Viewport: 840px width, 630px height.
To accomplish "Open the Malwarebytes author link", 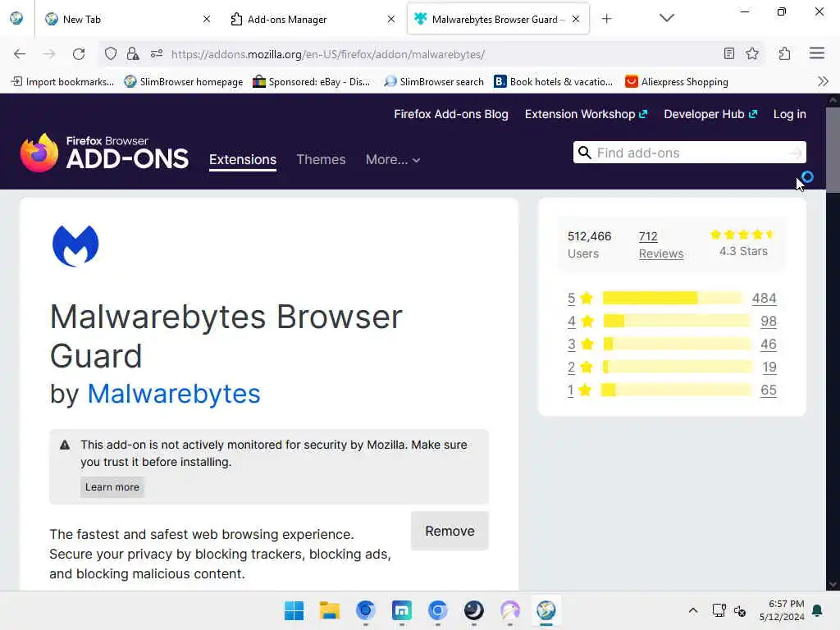I will pos(174,394).
